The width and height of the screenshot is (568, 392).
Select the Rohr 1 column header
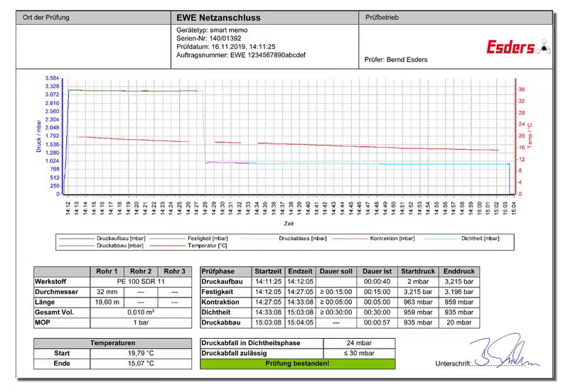point(107,271)
